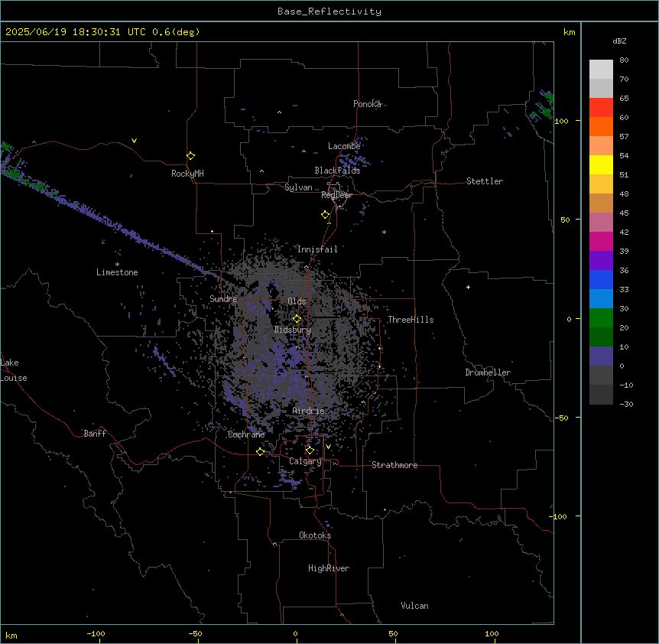The height and width of the screenshot is (644, 659).
Task: Select the Sylvan label
Action: (298, 187)
